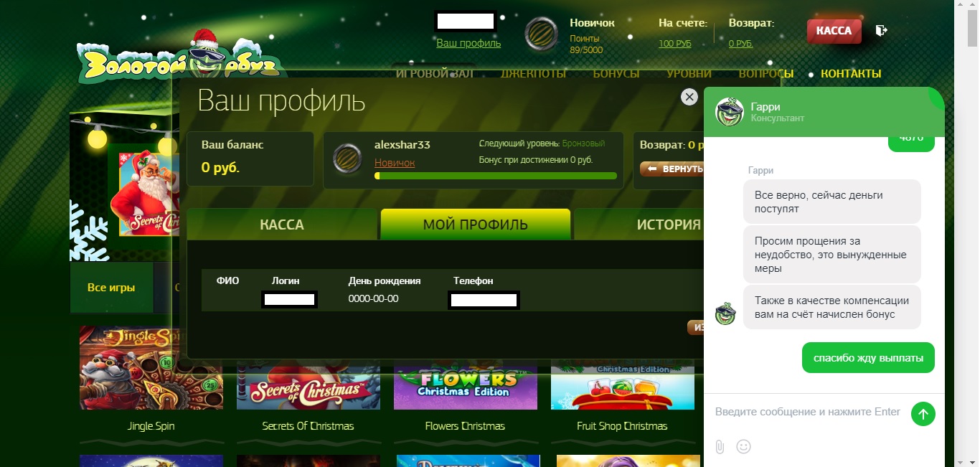Screen dimensions: 980x467
Task: Open the emoji smiley picker in chat
Action: click(x=744, y=447)
